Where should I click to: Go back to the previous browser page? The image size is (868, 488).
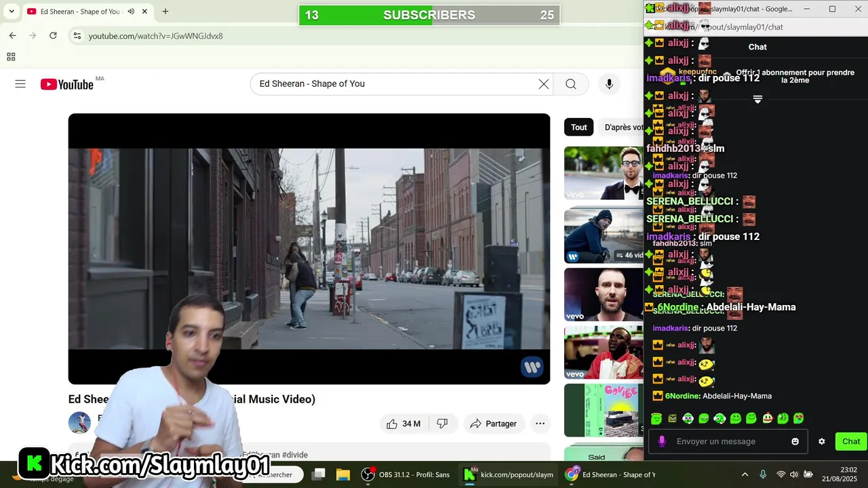click(12, 36)
